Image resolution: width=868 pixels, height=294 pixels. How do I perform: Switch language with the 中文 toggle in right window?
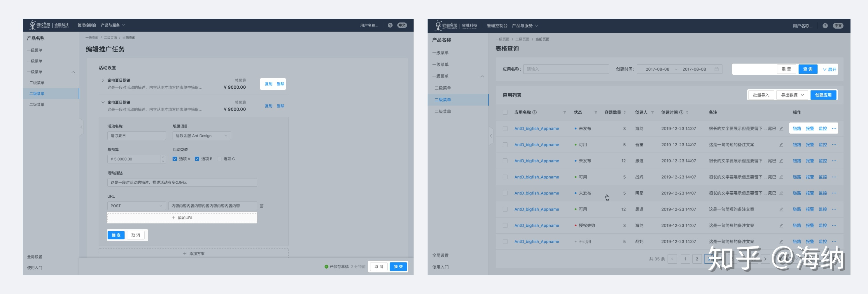coord(838,26)
